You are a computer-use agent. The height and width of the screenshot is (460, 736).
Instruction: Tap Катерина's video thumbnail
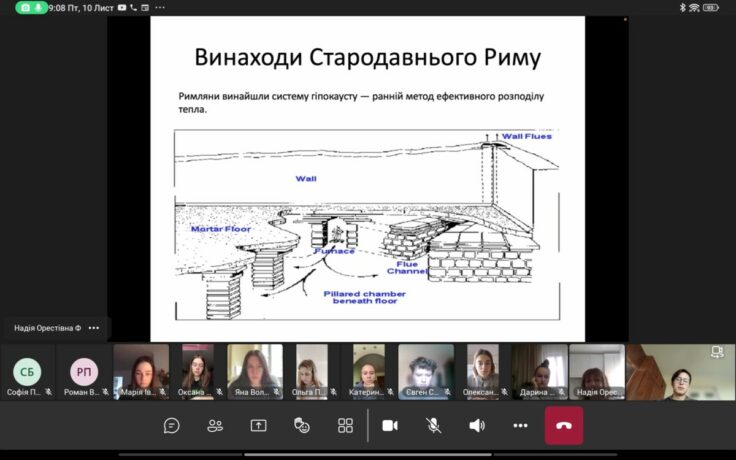[368, 372]
